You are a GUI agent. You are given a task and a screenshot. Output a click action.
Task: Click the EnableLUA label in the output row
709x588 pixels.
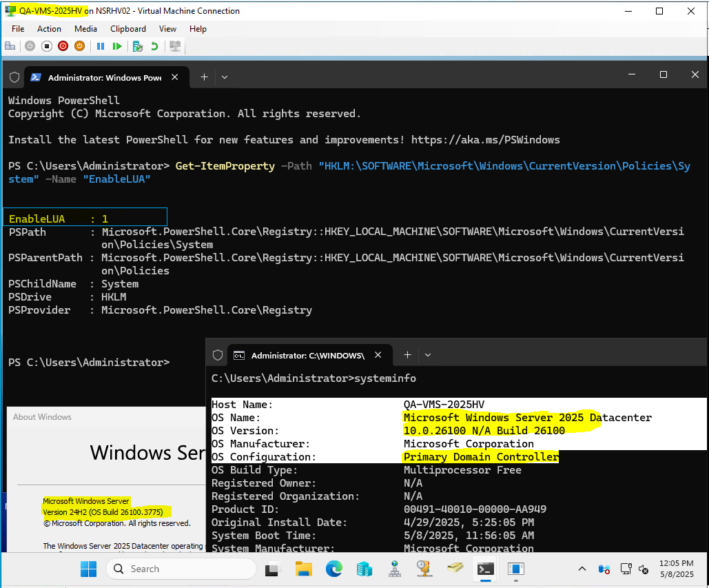point(37,219)
